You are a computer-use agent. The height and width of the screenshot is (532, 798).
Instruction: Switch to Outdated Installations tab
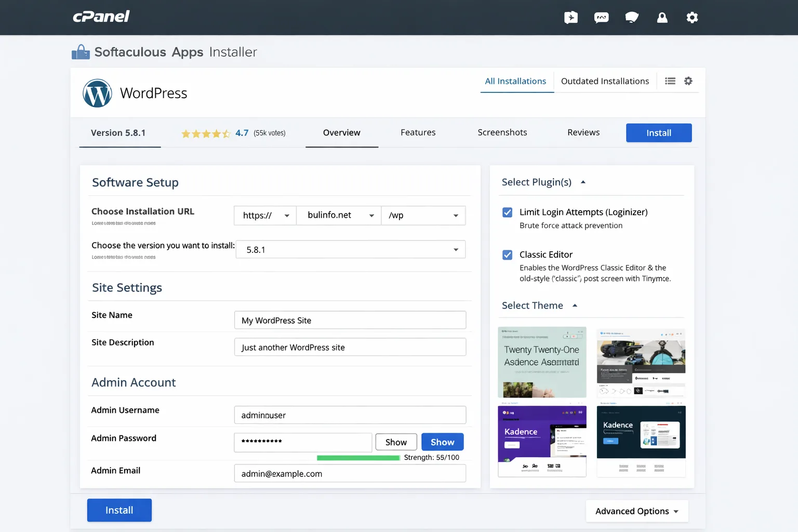[605, 81]
